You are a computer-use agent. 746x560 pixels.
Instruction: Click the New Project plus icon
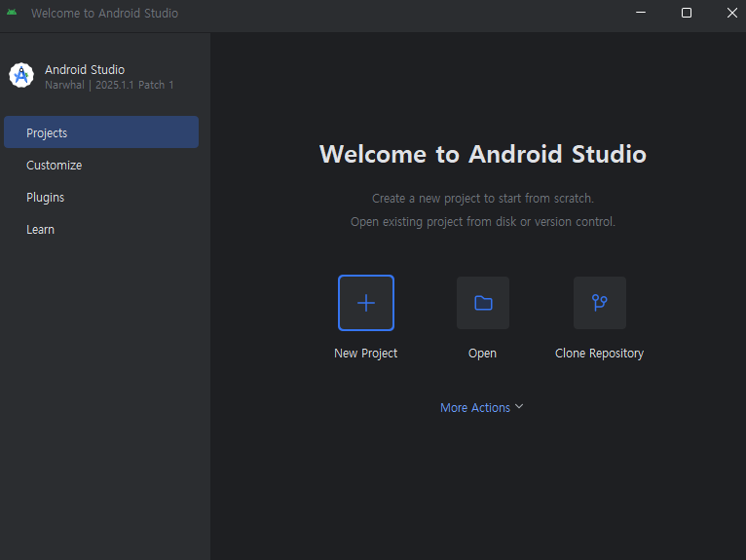pos(366,303)
